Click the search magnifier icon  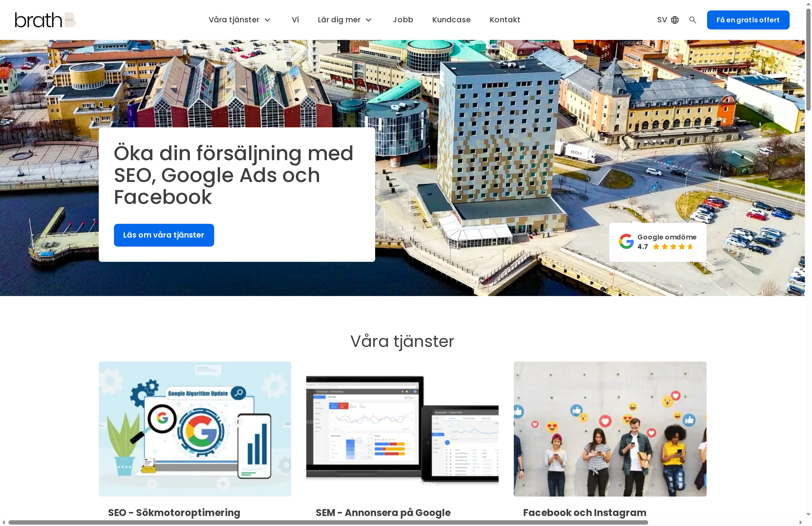(x=693, y=20)
